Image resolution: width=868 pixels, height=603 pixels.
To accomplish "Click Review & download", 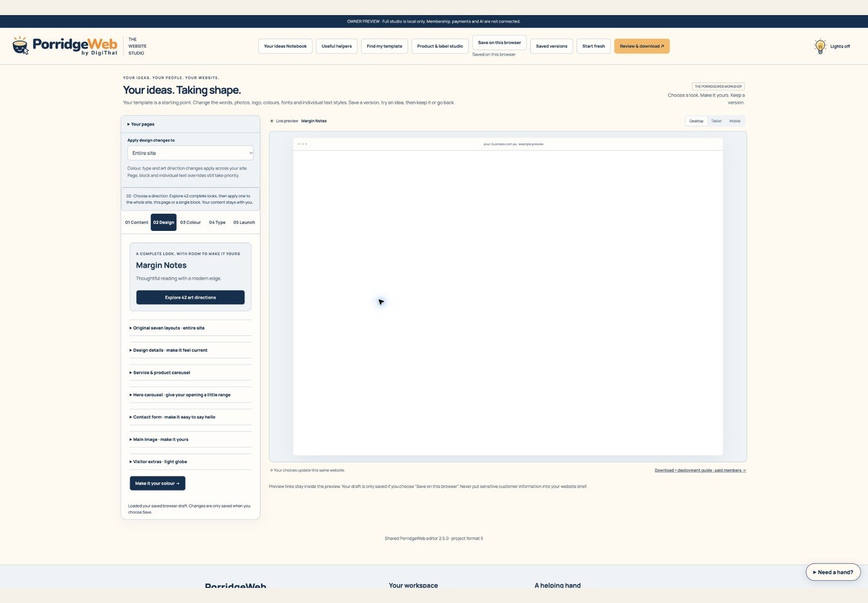I will click(642, 46).
